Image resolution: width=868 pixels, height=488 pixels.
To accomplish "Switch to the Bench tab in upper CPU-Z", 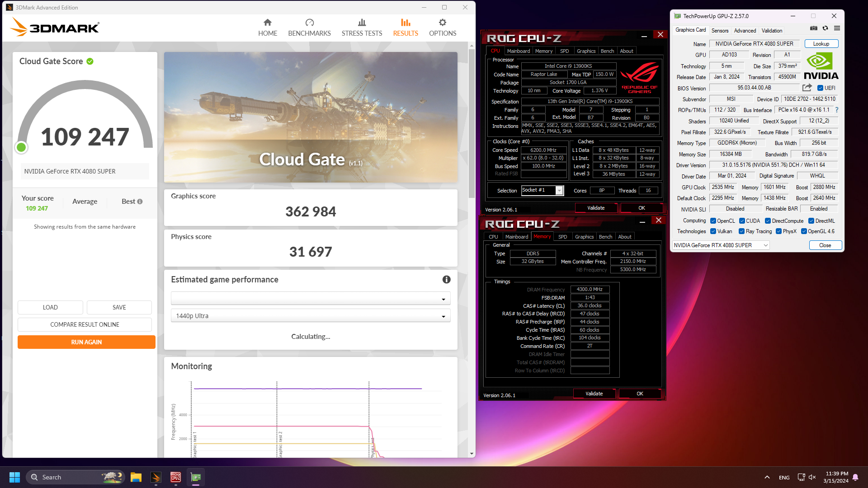I will (607, 51).
